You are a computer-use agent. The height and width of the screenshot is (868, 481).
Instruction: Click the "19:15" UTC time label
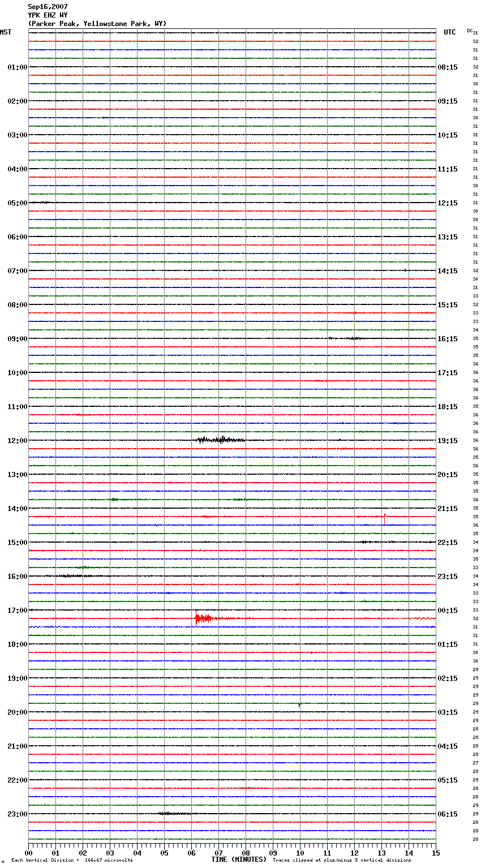pos(448,441)
